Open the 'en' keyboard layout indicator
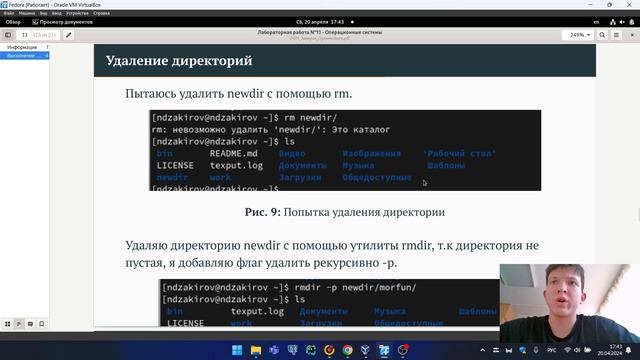Image resolution: width=640 pixels, height=360 pixels. (x=596, y=22)
